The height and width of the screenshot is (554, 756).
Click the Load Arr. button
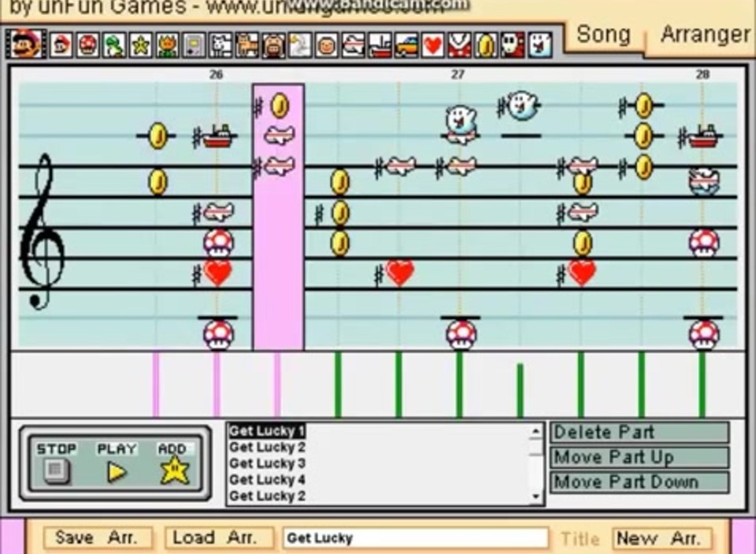pos(219,537)
